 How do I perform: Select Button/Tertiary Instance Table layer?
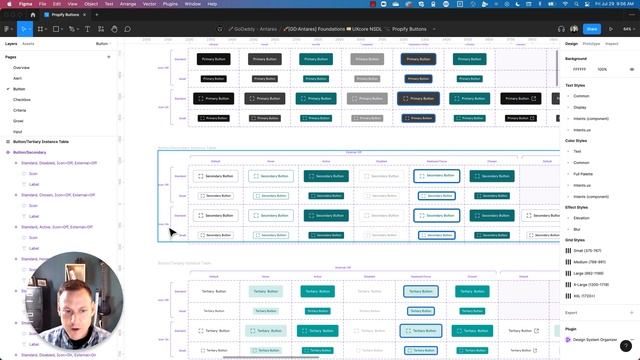[41, 142]
